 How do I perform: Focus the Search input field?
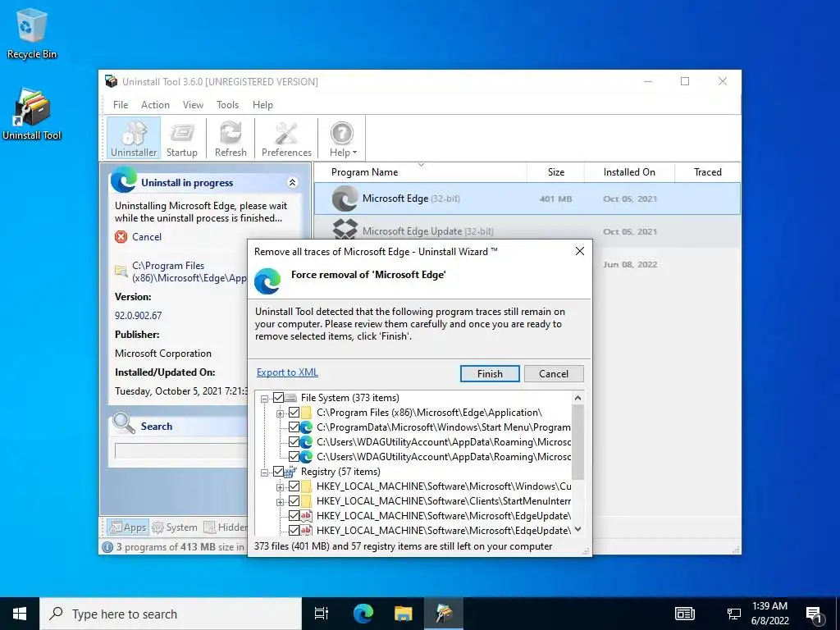181,451
